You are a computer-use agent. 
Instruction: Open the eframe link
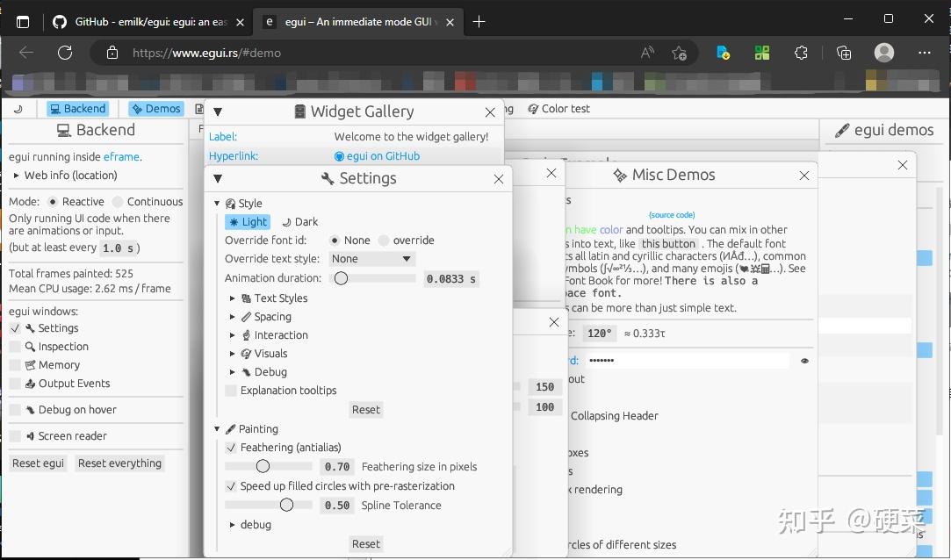click(x=121, y=157)
